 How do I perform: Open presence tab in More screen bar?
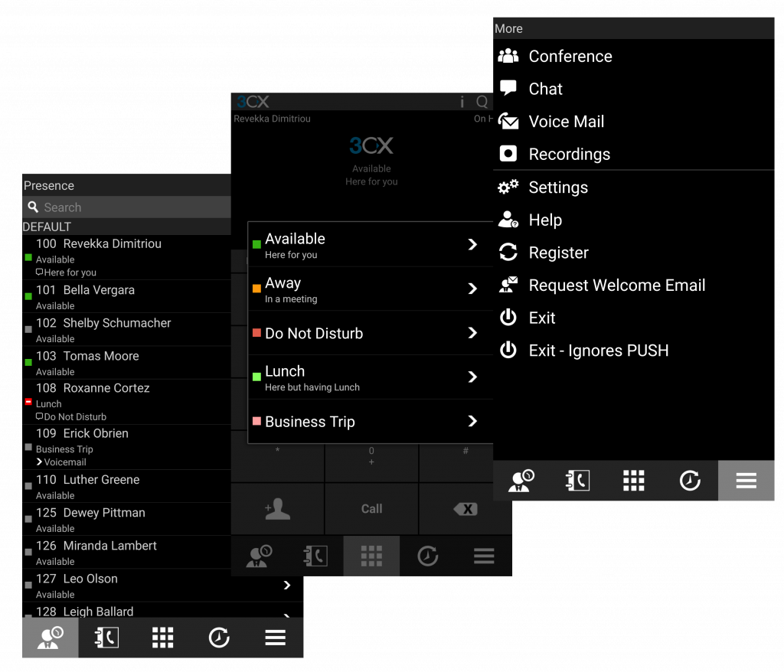pyautogui.click(x=521, y=481)
